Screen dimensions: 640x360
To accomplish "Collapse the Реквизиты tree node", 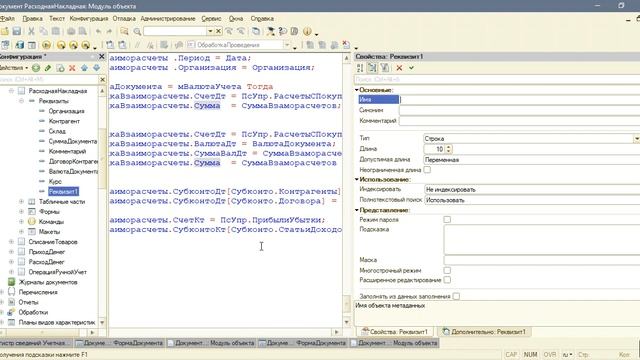I will 21,101.
